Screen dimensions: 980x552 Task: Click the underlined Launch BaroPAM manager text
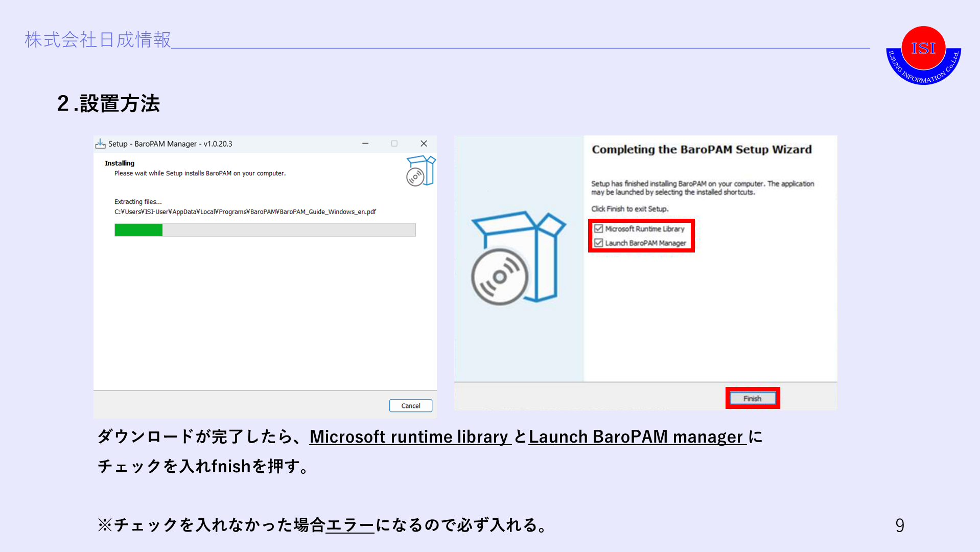tap(637, 437)
